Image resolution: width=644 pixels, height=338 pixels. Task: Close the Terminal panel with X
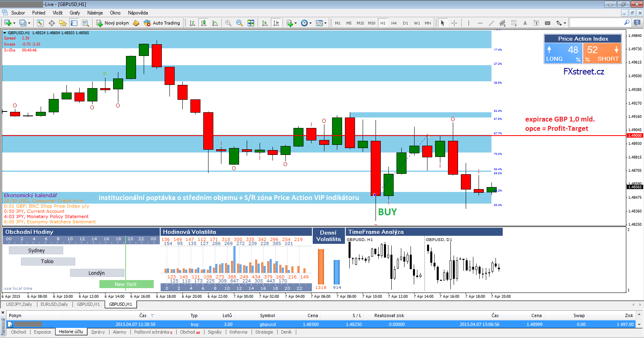click(3, 312)
